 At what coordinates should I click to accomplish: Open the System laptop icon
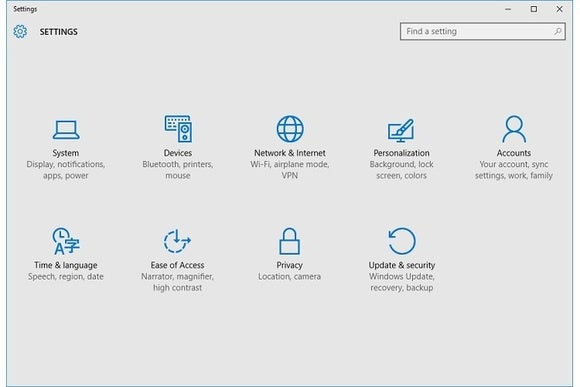pyautogui.click(x=66, y=129)
